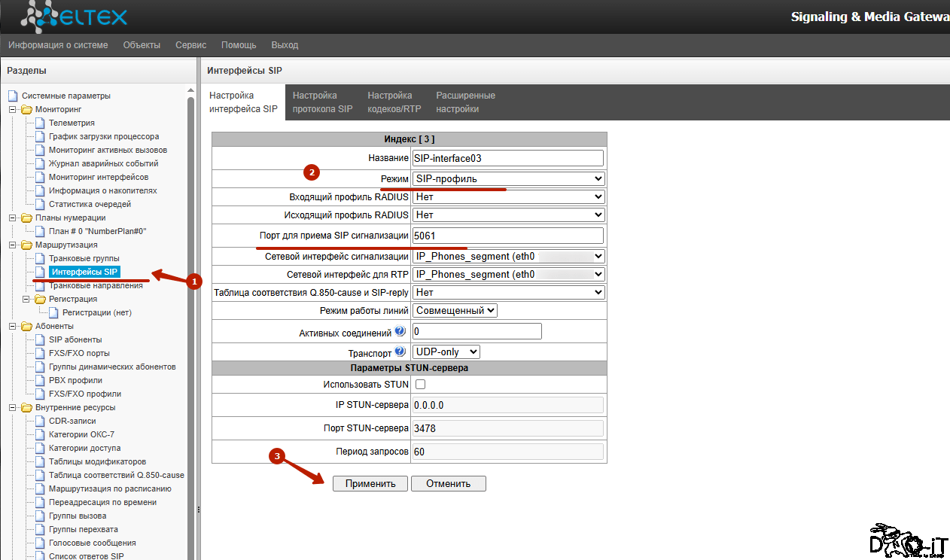Select Настройка интерфейса SIP tab
950x560 pixels.
tap(243, 102)
